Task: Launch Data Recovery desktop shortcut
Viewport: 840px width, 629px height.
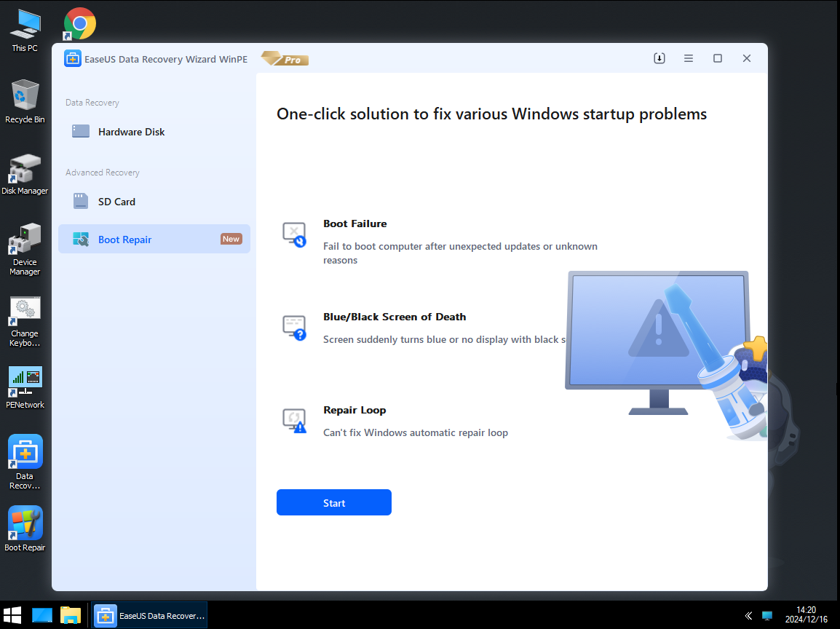Action: (x=25, y=462)
